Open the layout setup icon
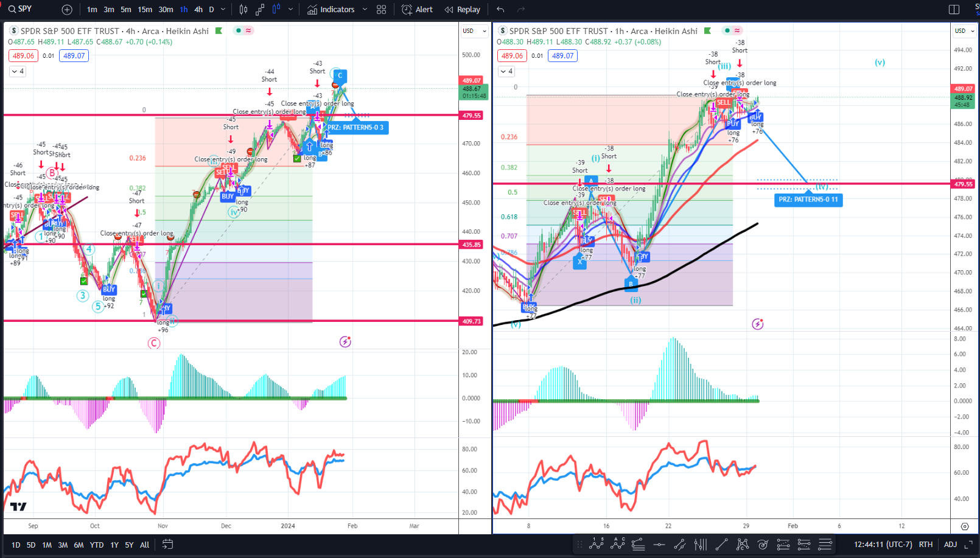980x558 pixels. [x=954, y=9]
